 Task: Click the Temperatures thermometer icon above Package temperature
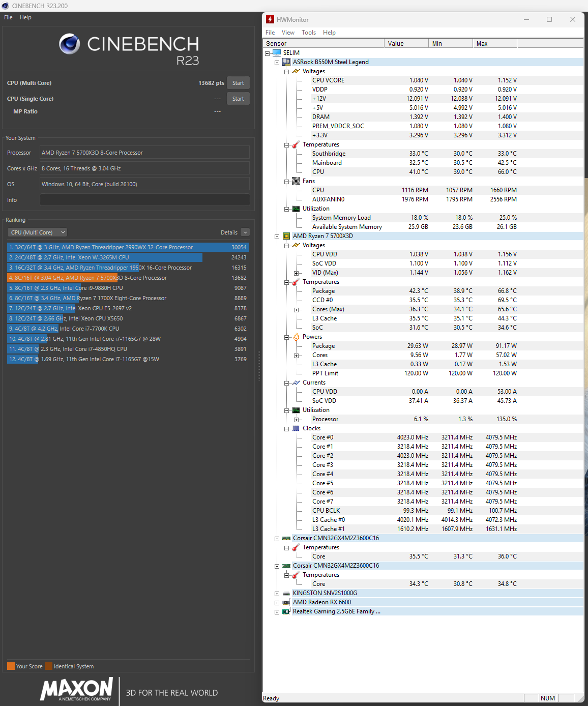[x=296, y=282]
